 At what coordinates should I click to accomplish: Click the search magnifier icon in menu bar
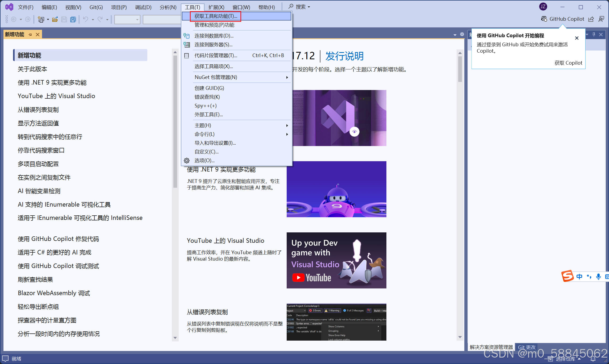pos(291,6)
